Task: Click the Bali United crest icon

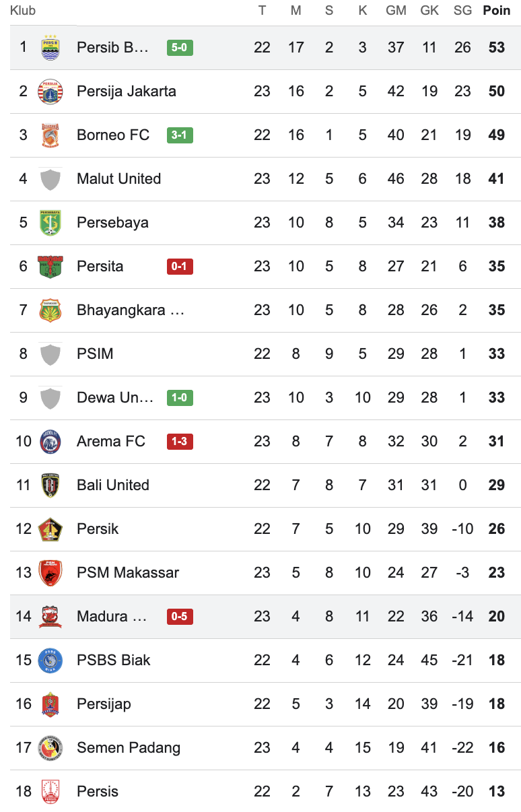Action: (x=50, y=485)
